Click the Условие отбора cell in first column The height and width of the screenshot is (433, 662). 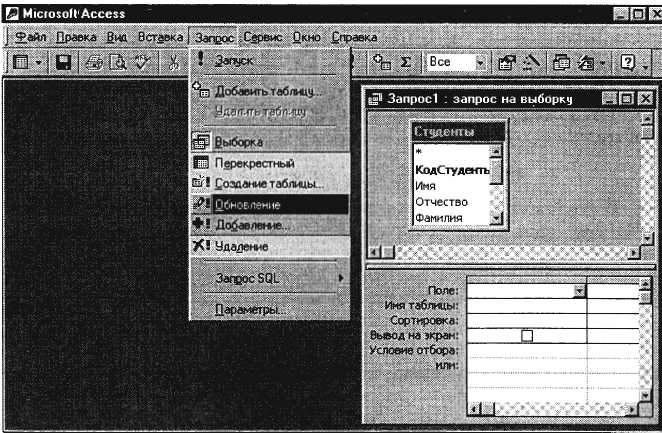click(526, 350)
